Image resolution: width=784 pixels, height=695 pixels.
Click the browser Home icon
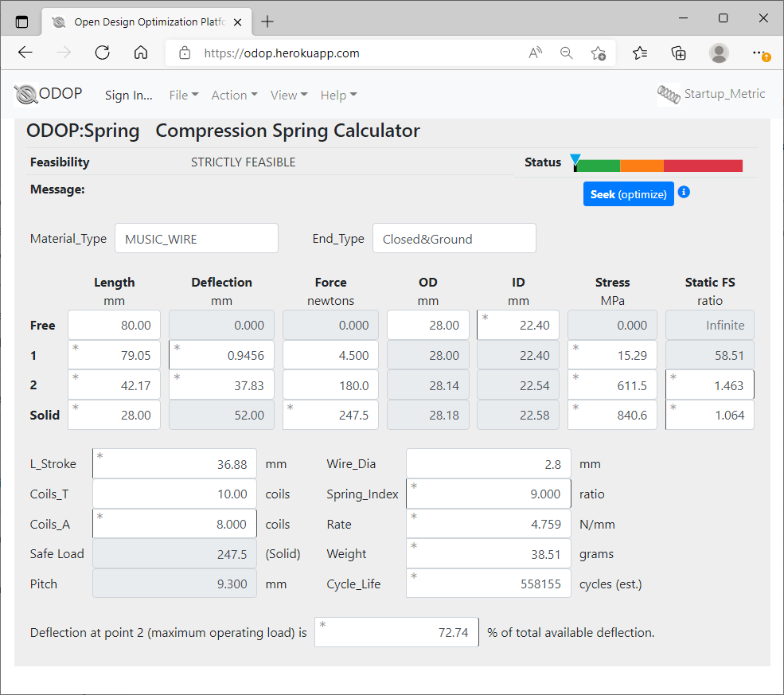[141, 53]
